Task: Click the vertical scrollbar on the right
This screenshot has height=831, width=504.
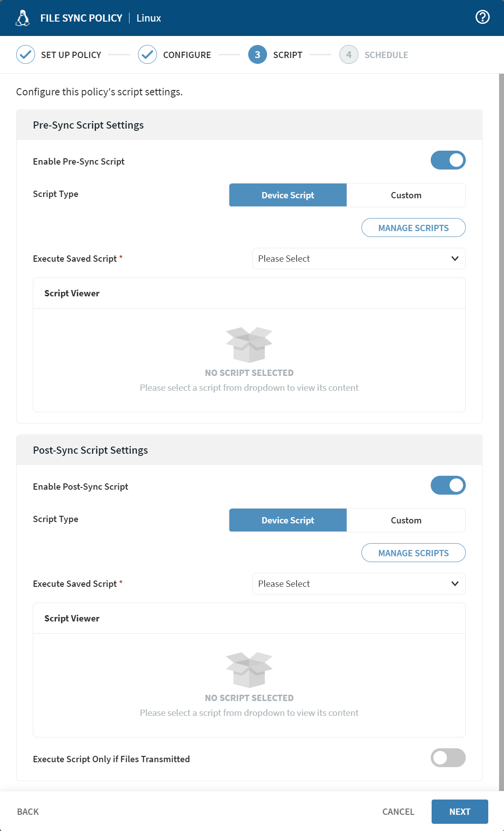Action: click(x=501, y=432)
